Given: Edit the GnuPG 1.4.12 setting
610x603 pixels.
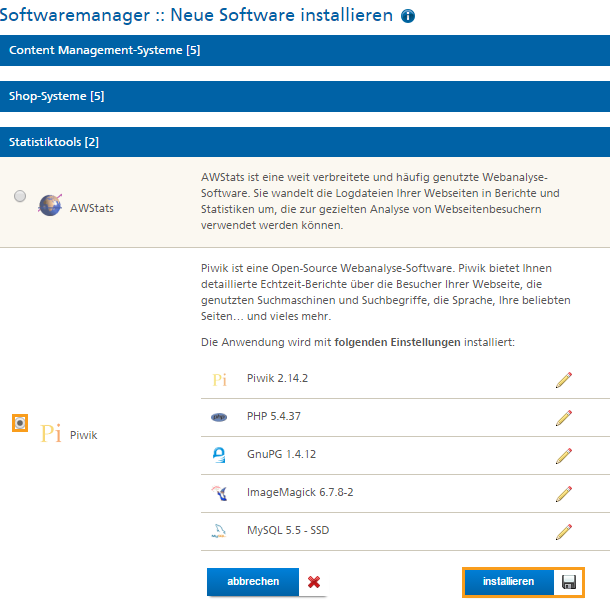Looking at the screenshot, I should click(x=564, y=456).
